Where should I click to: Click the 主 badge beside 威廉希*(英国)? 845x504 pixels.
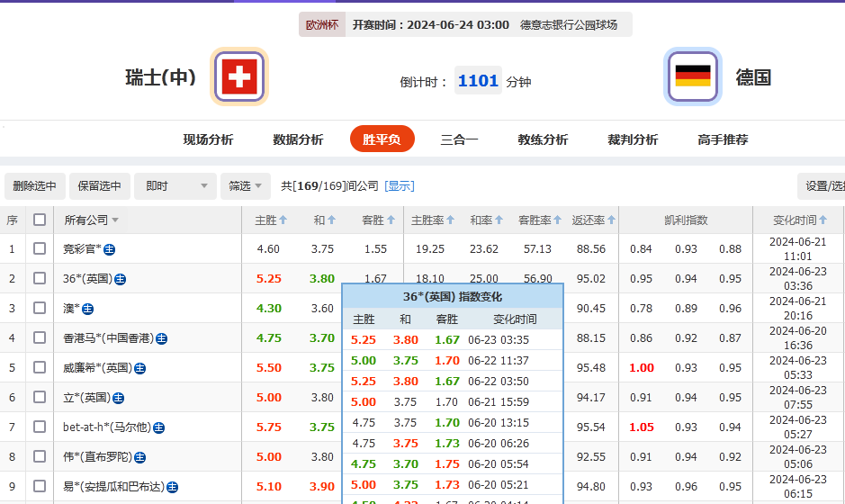coord(139,368)
